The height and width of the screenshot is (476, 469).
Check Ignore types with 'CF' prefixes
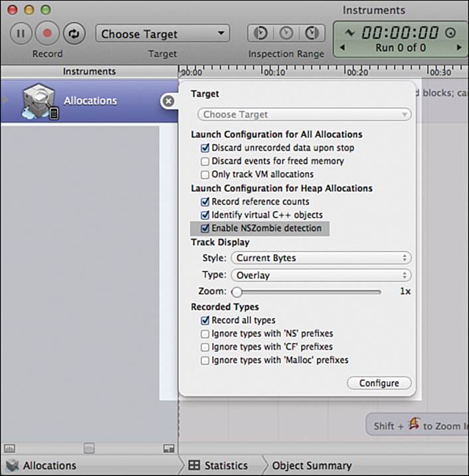point(205,347)
